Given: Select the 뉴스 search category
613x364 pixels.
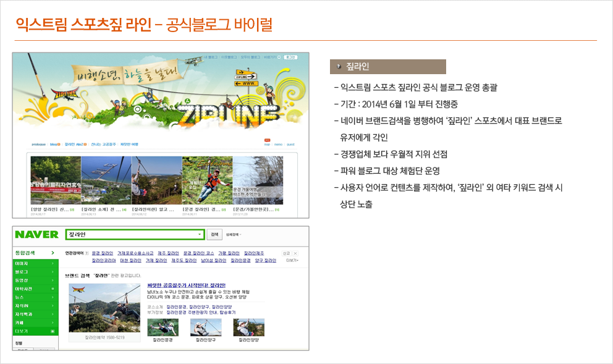Looking at the screenshot, I should [36, 297].
